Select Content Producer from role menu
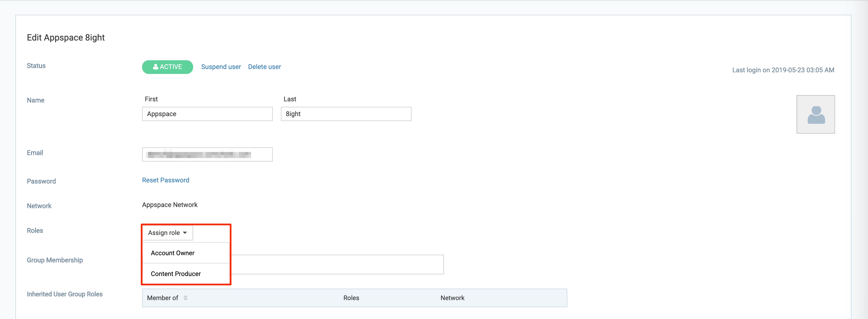 [176, 274]
